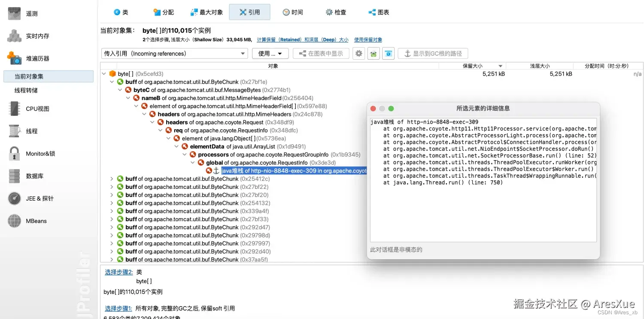Click the 选择步骤2 link
The height and width of the screenshot is (319, 644).
click(119, 272)
